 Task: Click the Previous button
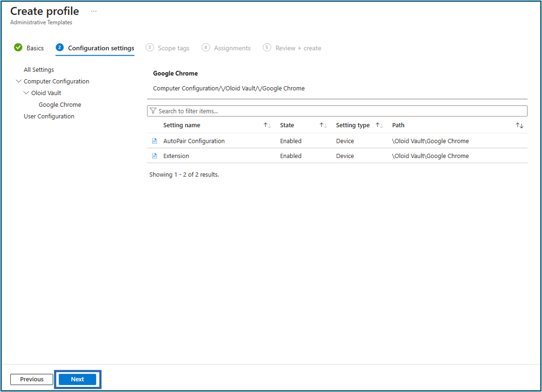point(32,379)
